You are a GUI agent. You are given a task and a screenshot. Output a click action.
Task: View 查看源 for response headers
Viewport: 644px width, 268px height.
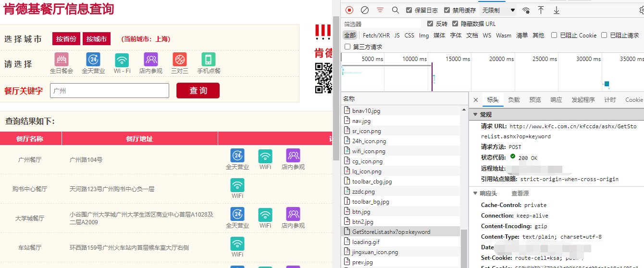click(x=520, y=194)
